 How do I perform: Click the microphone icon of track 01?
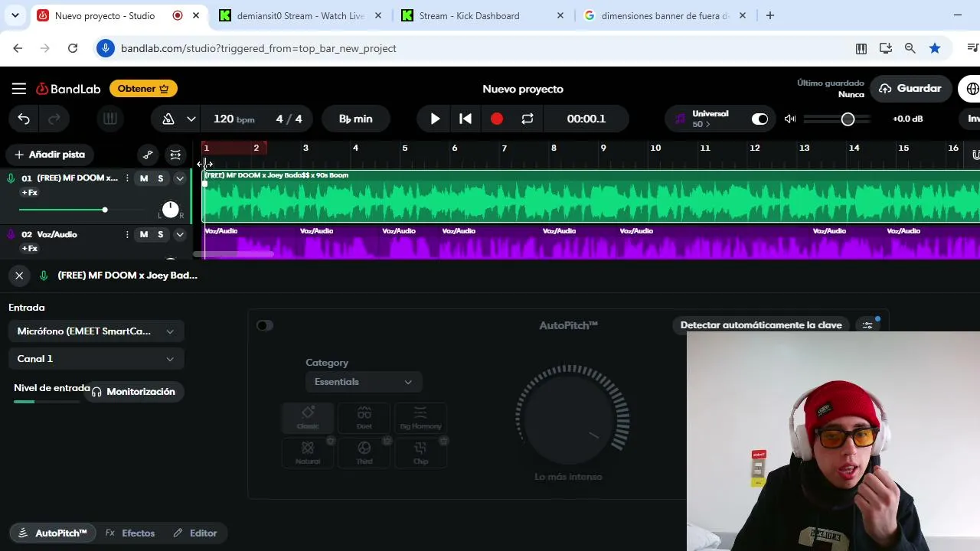click(x=11, y=178)
